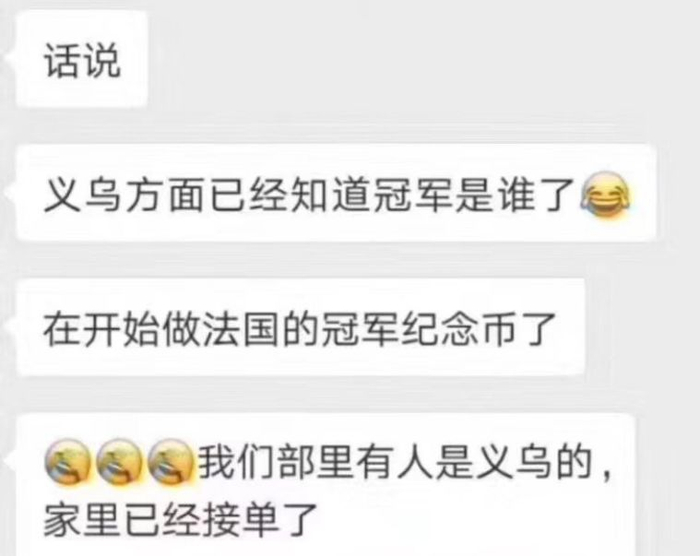The image size is (700, 556).
Task: Select the message about 我们部里有人是义乌的
Action: coord(325,486)
